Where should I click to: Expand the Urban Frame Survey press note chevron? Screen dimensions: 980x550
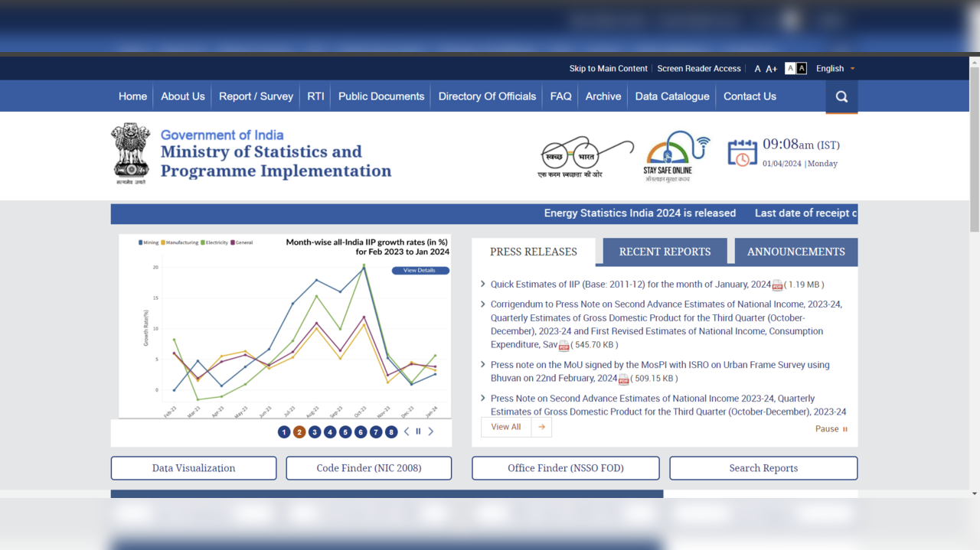(x=483, y=365)
